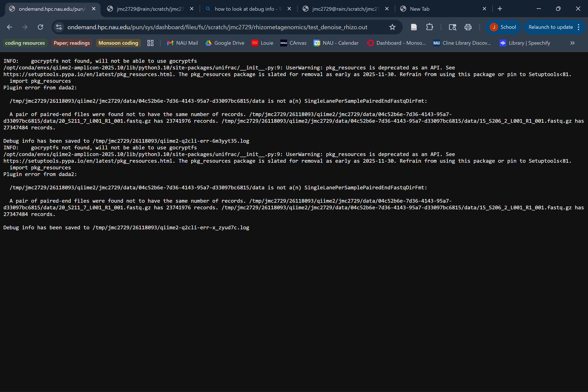Open the Apps grid icon in bookmarks bar
The height and width of the screenshot is (392, 588).
[150, 43]
